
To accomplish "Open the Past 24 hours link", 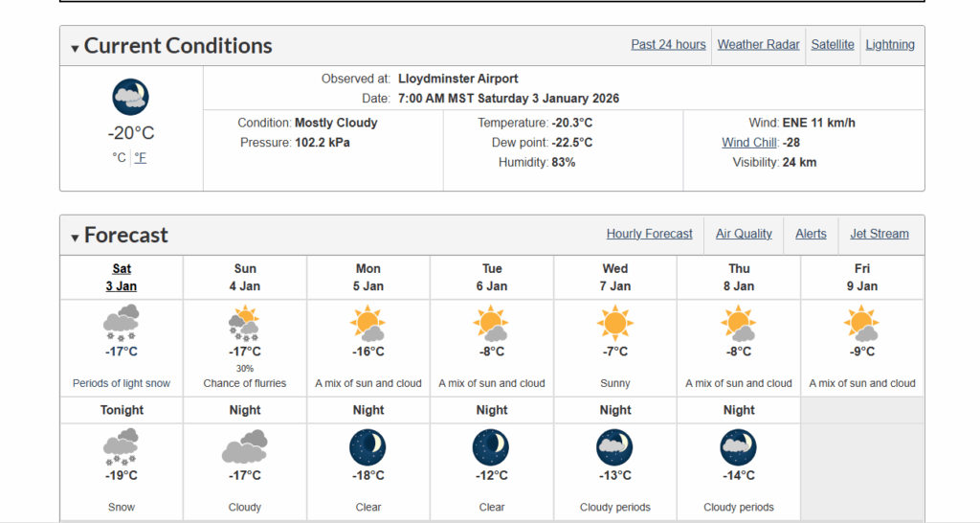I will 668,44.
